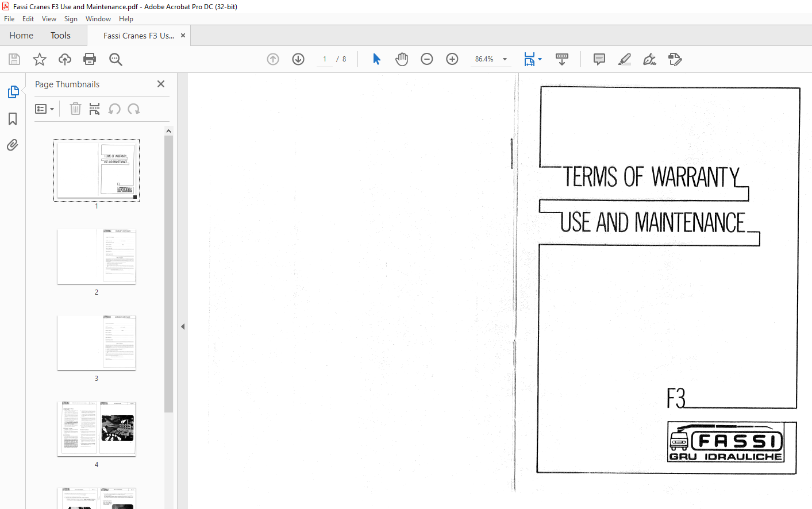Click the Save file icon

[x=14, y=59]
